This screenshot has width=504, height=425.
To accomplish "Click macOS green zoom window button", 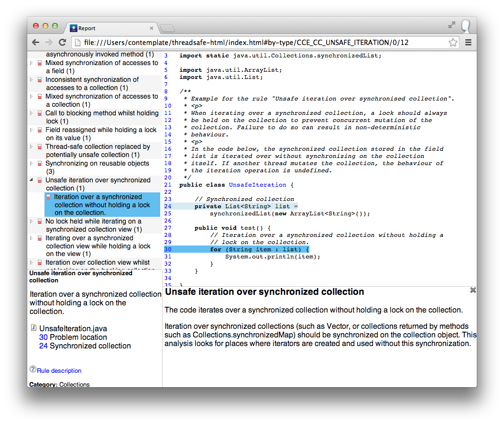I will [x=55, y=26].
